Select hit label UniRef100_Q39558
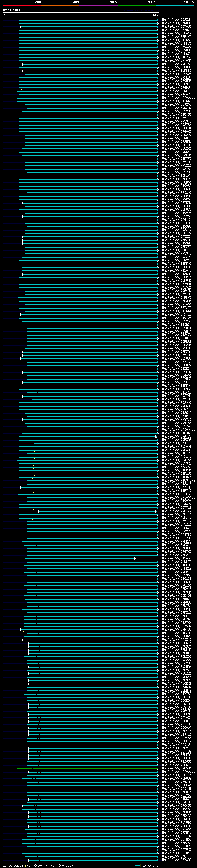The image size is (197, 868). tap(177, 81)
